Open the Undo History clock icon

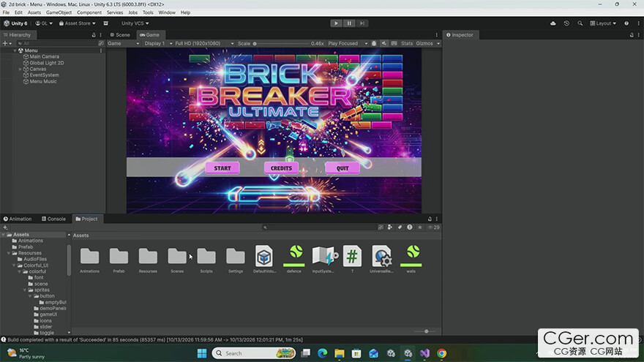pyautogui.click(x=566, y=23)
